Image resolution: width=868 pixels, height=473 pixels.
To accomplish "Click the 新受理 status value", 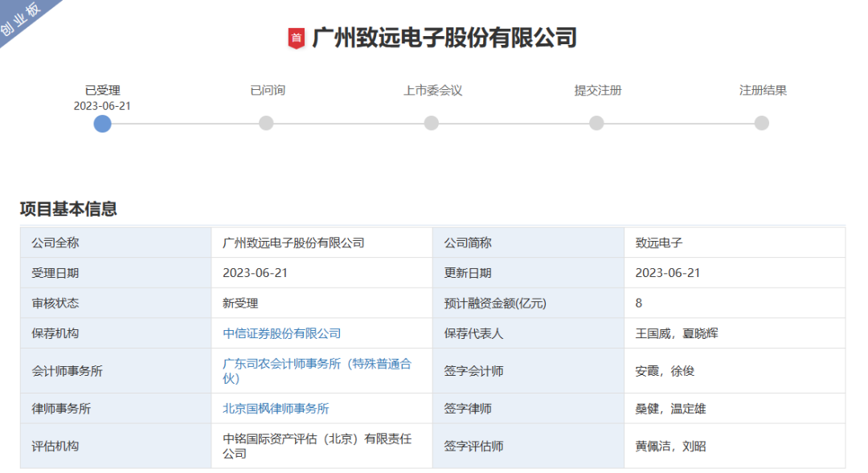I will 240,304.
